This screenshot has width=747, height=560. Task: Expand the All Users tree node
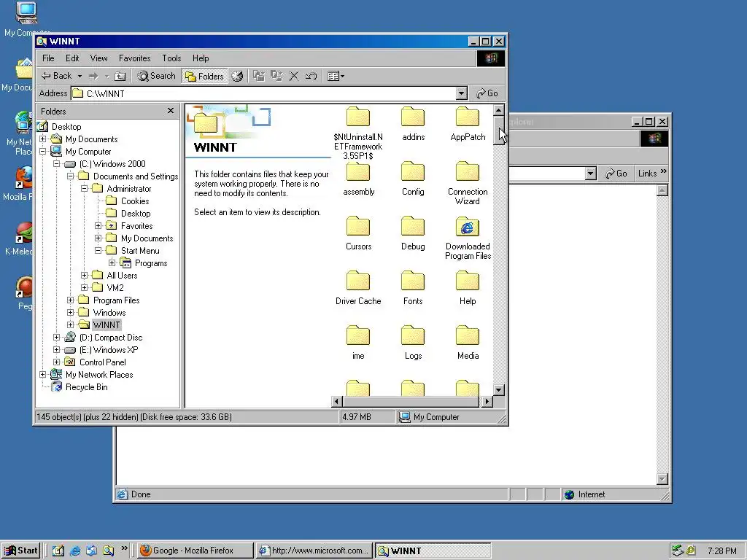click(84, 275)
